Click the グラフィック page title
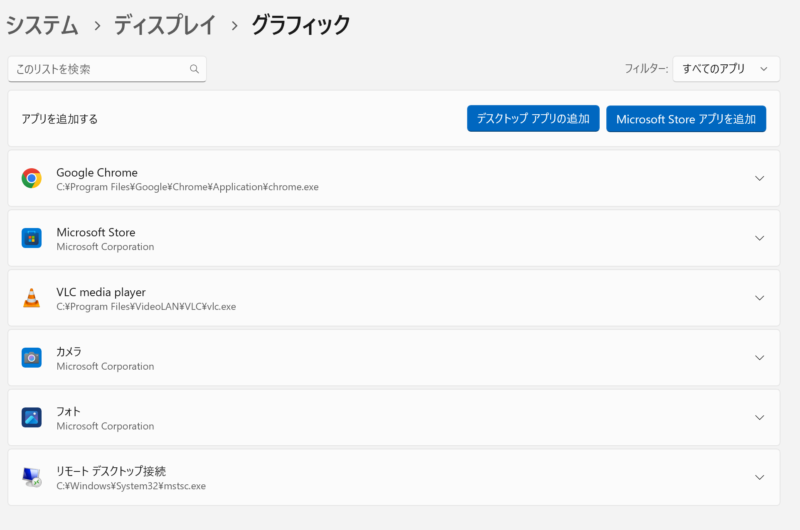This screenshot has width=800, height=530. (300, 25)
